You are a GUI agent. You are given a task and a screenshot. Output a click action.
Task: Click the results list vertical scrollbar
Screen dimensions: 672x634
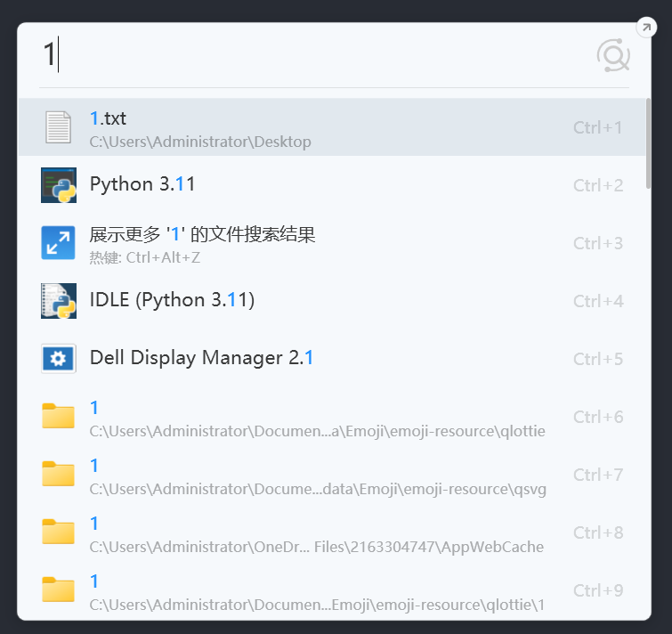(649, 143)
